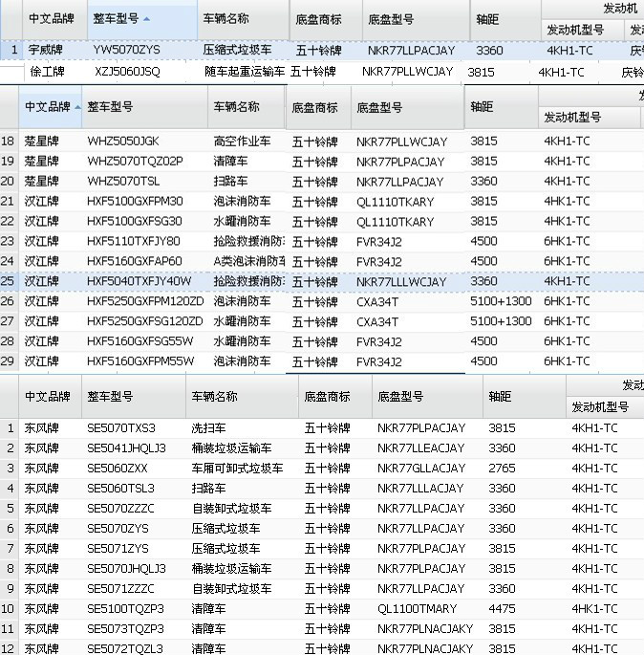Select the XZJ5060JSQ model cell
The image size is (644, 655).
[127, 72]
